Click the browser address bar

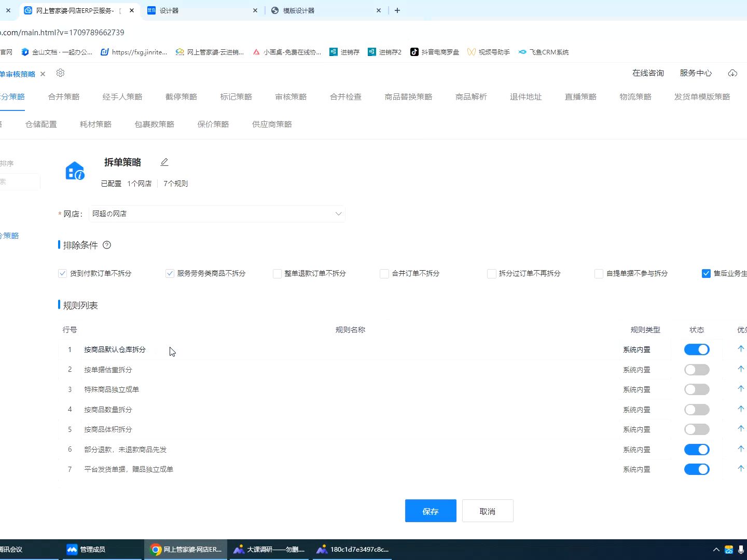click(x=62, y=32)
